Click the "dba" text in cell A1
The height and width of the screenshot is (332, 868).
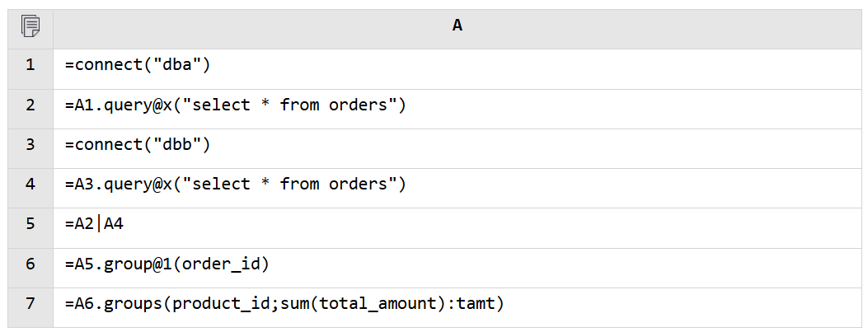click(178, 65)
